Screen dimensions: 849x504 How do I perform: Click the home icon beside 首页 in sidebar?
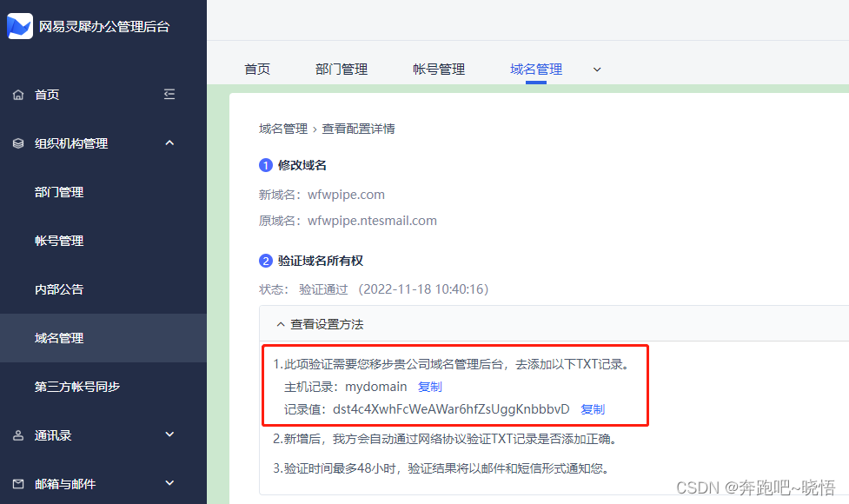(x=18, y=95)
